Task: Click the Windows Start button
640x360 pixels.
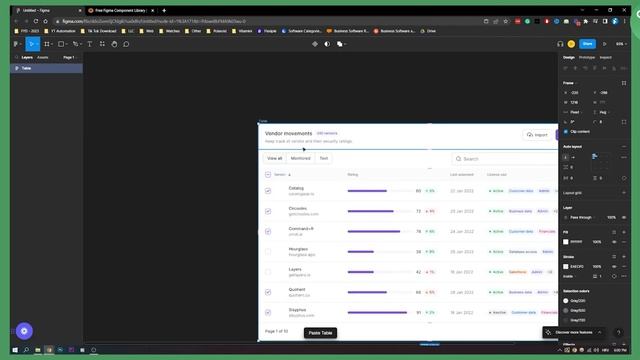Action: (15, 350)
